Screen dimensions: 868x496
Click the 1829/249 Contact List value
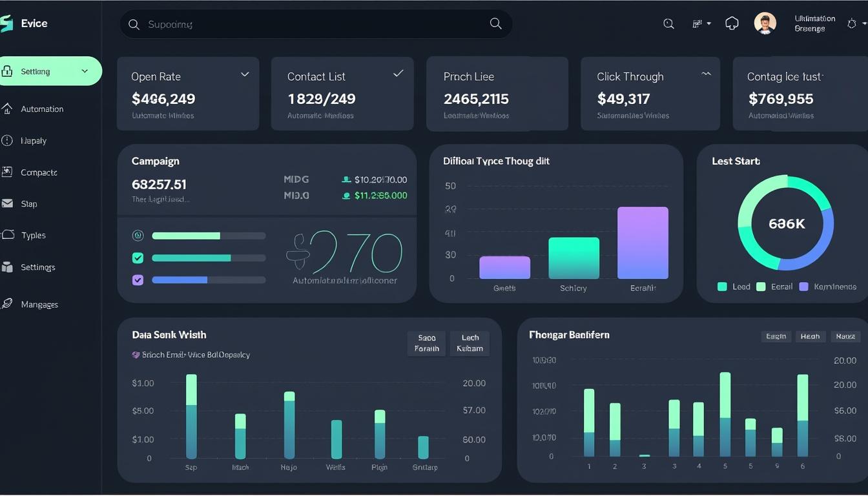[x=322, y=99]
